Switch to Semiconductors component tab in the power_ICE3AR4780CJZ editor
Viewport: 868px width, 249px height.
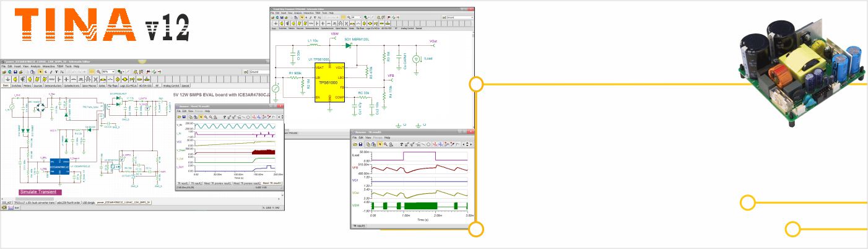53,86
